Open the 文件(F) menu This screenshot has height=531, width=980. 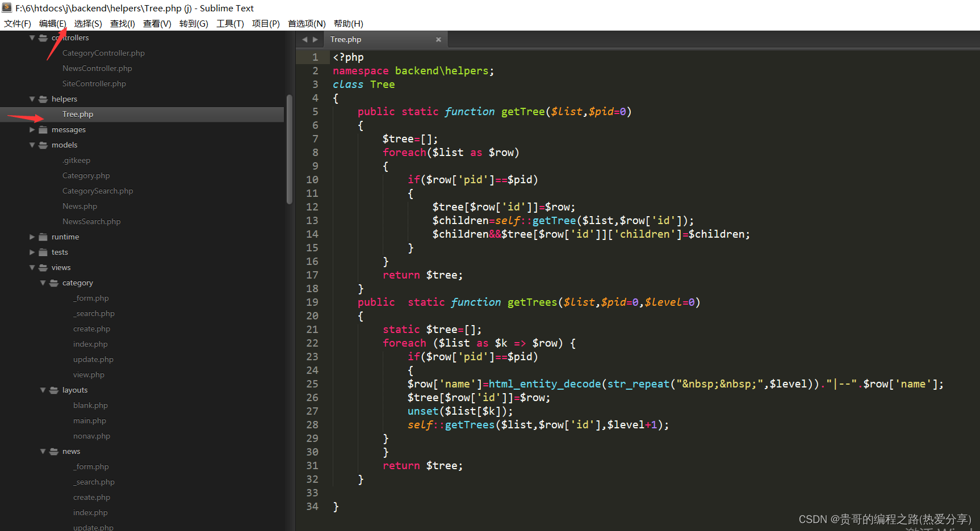[x=18, y=24]
